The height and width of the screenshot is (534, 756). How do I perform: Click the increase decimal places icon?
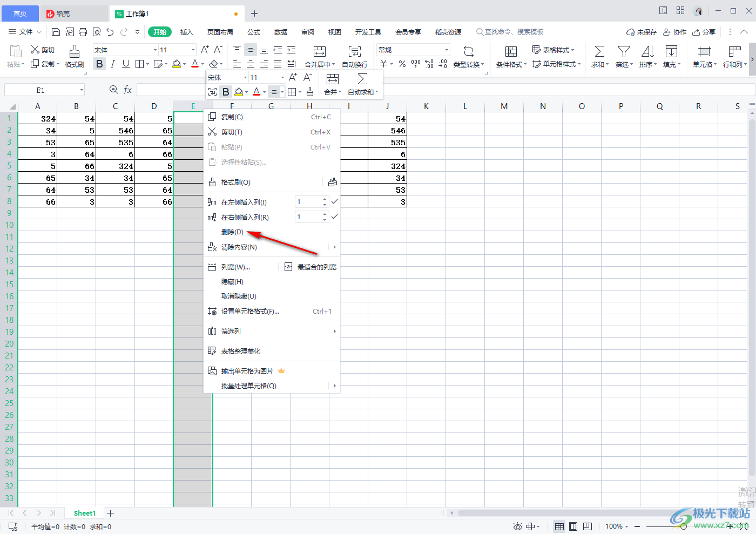pos(429,64)
